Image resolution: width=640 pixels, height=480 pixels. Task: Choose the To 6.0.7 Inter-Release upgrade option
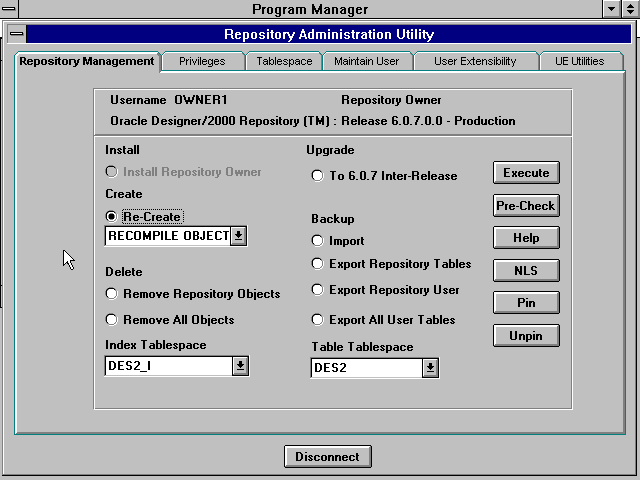318,176
